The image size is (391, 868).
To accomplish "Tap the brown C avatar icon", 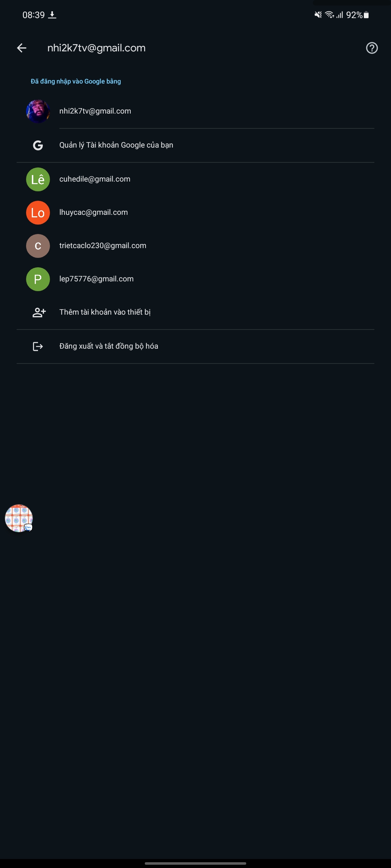I will coord(38,246).
